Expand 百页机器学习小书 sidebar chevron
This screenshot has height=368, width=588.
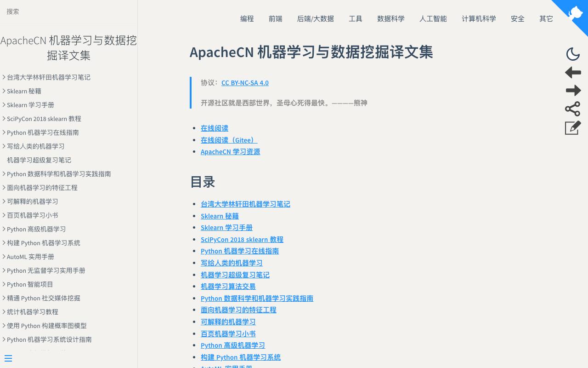coord(4,215)
